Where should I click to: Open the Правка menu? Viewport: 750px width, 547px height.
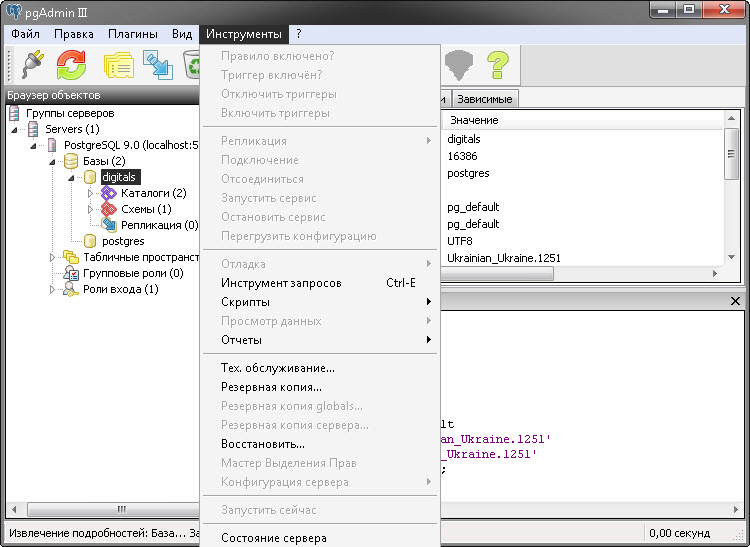(x=74, y=34)
